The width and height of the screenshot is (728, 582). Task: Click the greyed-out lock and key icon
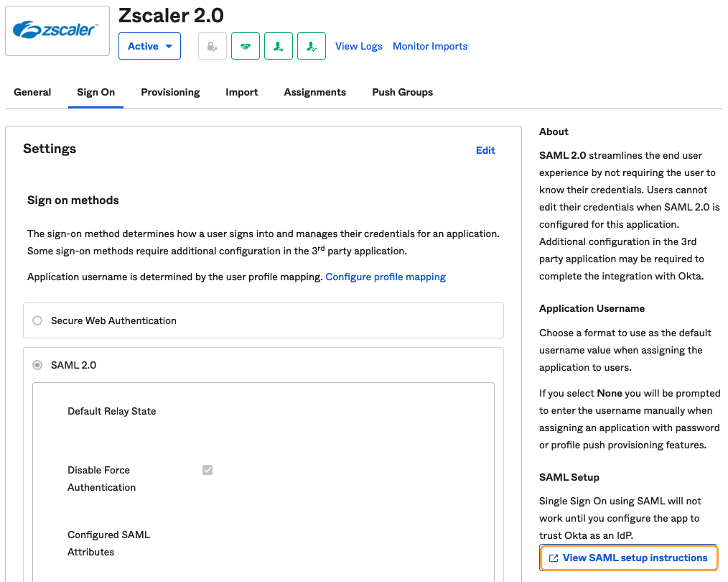pyautogui.click(x=213, y=46)
